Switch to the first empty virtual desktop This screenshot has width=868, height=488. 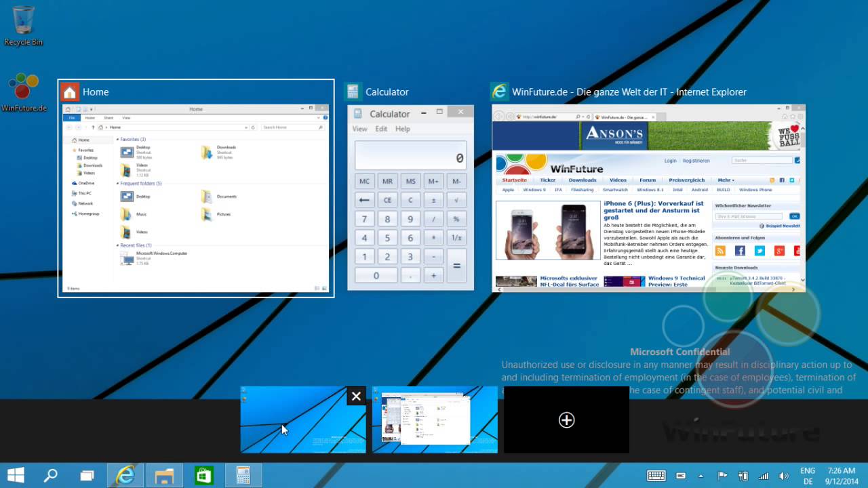(x=303, y=420)
